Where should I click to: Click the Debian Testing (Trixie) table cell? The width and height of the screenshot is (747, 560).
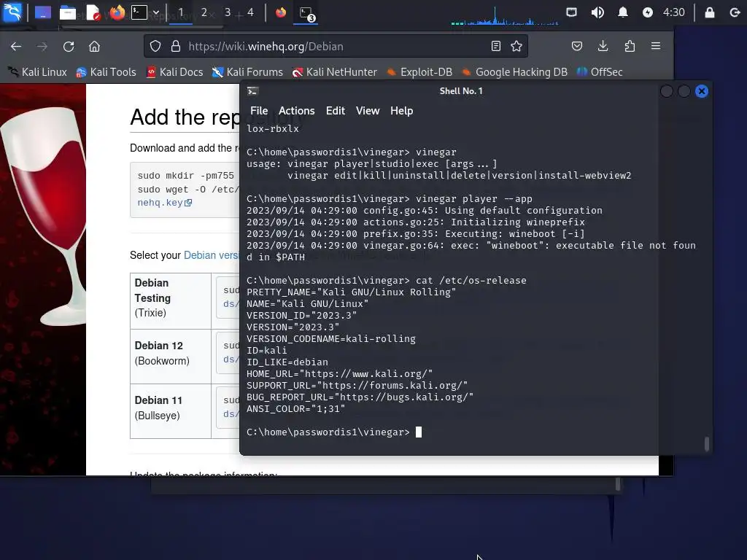(171, 301)
